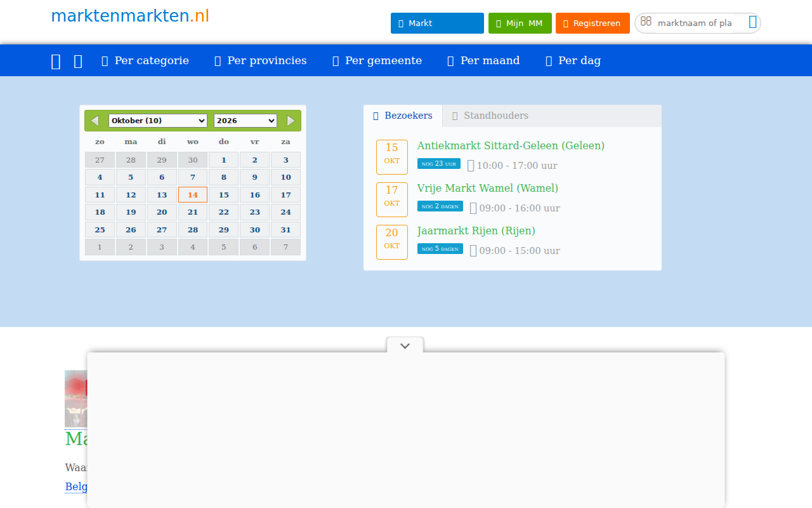The image size is (812, 508).
Task: Open the Per categorie menu
Action: click(145, 60)
